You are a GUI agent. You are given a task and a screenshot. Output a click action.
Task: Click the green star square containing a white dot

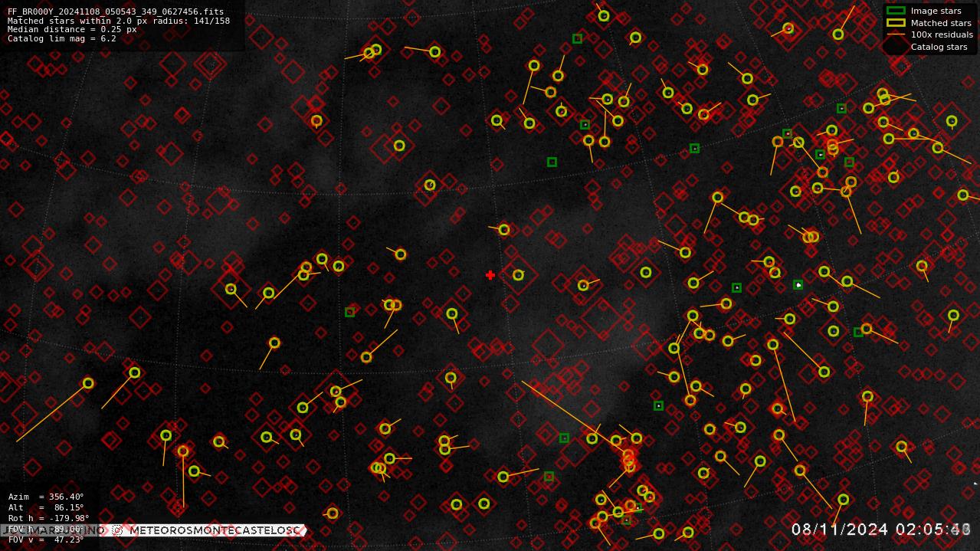coord(798,284)
